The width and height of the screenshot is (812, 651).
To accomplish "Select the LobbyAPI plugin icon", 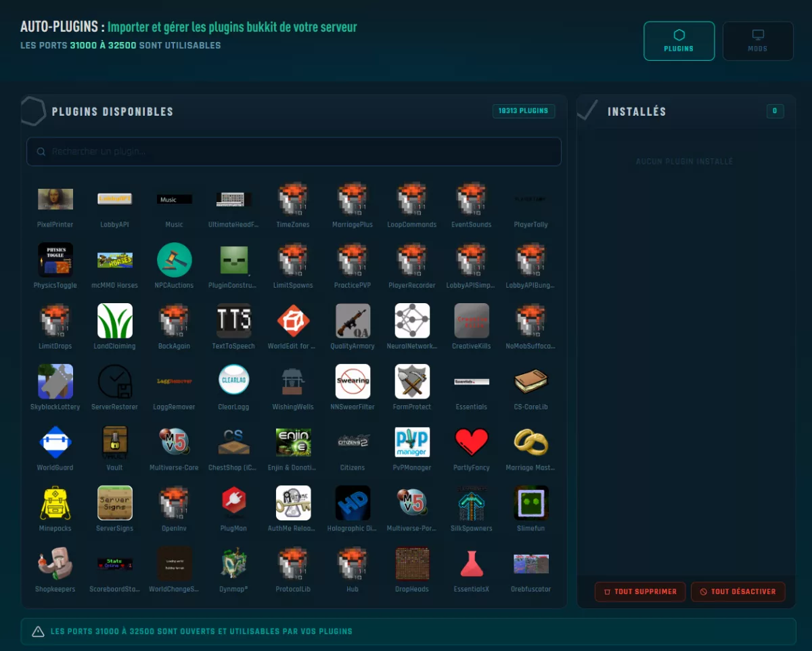I will 115,199.
